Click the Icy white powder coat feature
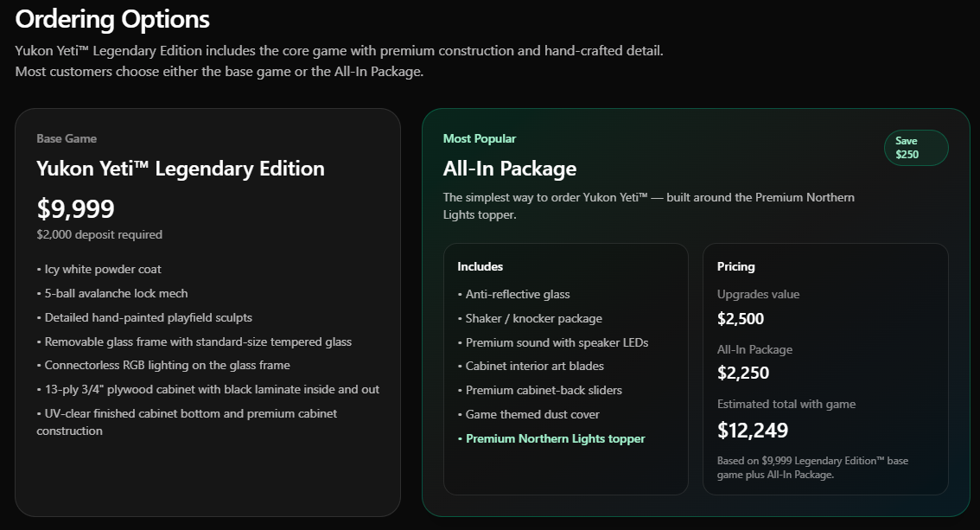Screen dimensions: 980x530 coord(103,269)
